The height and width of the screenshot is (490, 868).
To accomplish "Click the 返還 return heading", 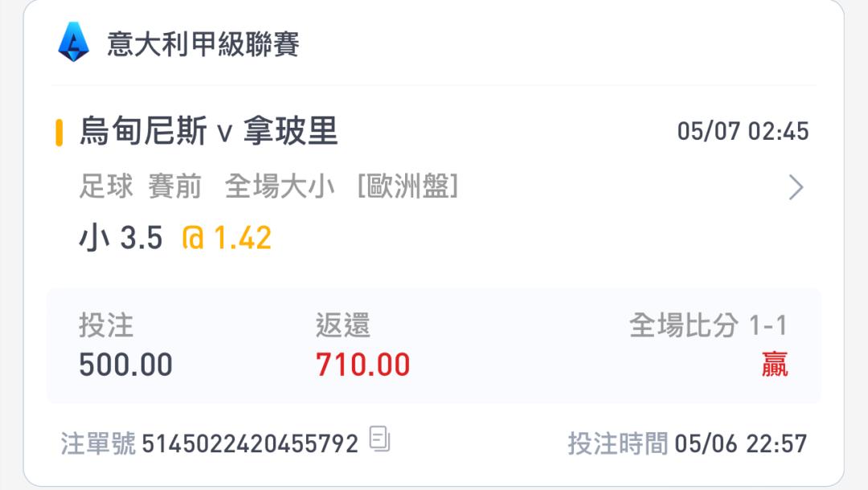I will click(x=342, y=325).
